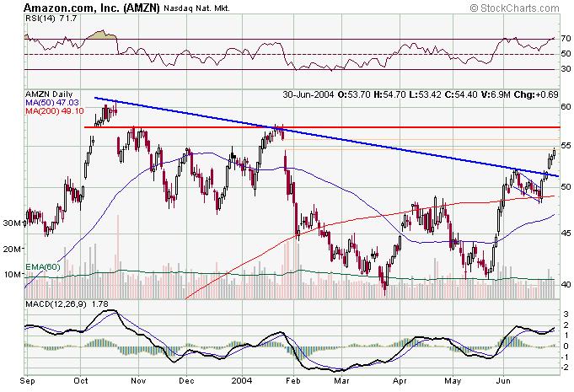The height and width of the screenshot is (392, 574).
Task: Click the volume axis label '20M'
Action: 12,249
